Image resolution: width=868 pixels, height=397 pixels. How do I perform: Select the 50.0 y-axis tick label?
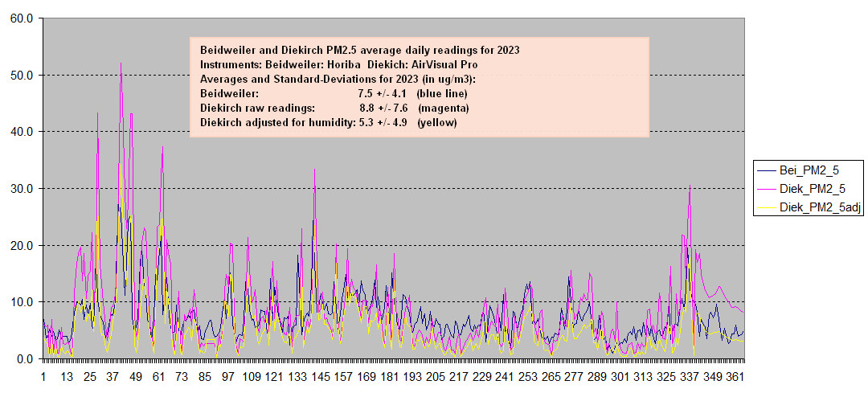point(21,76)
